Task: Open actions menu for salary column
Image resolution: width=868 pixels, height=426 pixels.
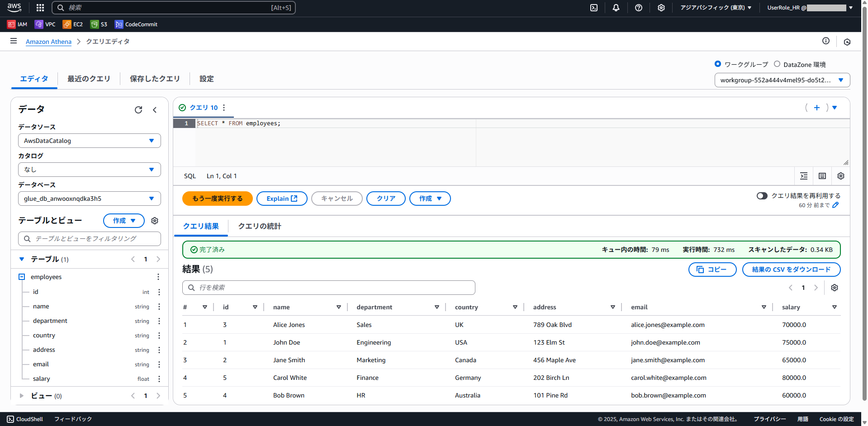Action: 159,379
